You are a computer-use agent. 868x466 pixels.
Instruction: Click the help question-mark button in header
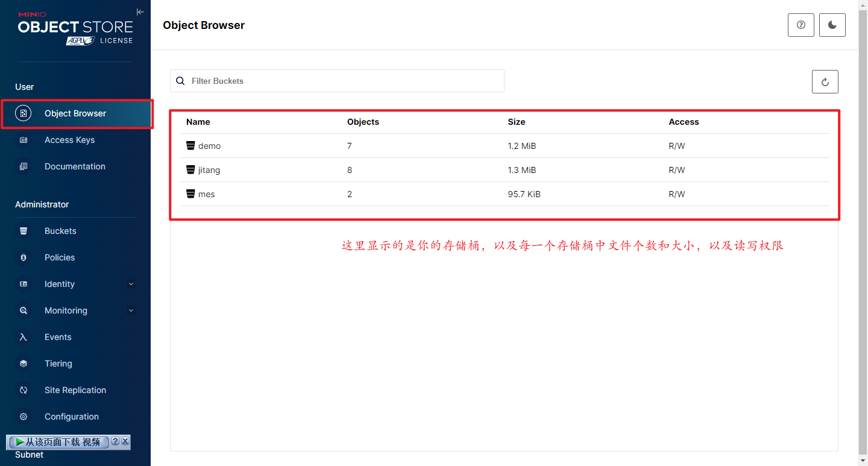tap(801, 25)
